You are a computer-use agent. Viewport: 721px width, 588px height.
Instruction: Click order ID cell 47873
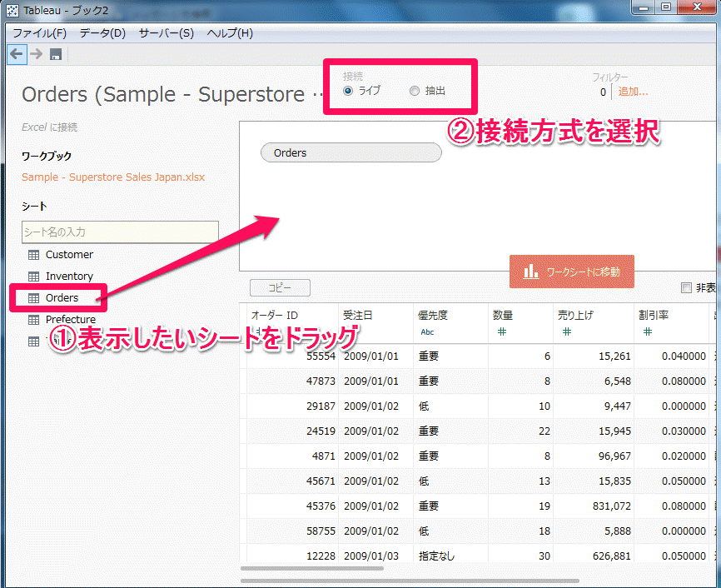click(321, 381)
